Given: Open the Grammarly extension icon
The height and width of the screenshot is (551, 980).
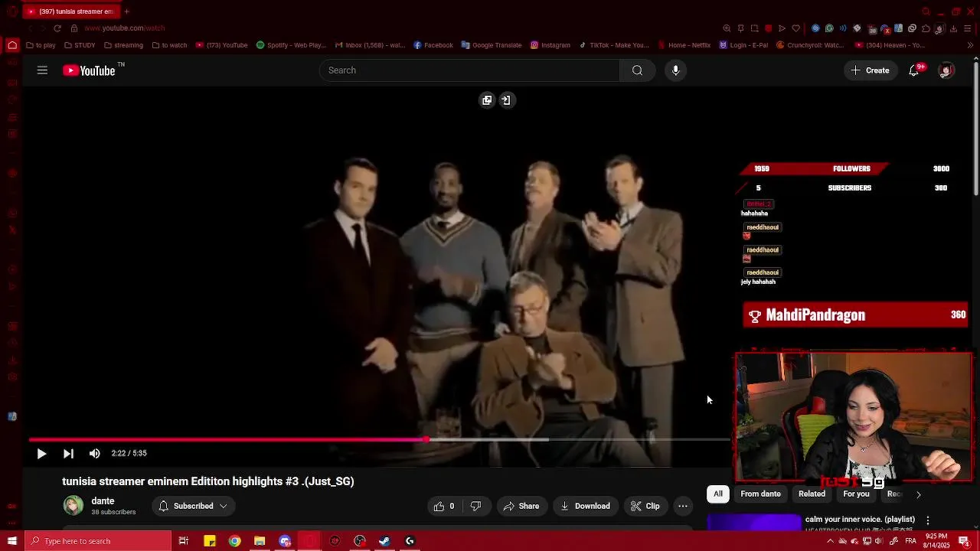Looking at the screenshot, I should point(829,28).
